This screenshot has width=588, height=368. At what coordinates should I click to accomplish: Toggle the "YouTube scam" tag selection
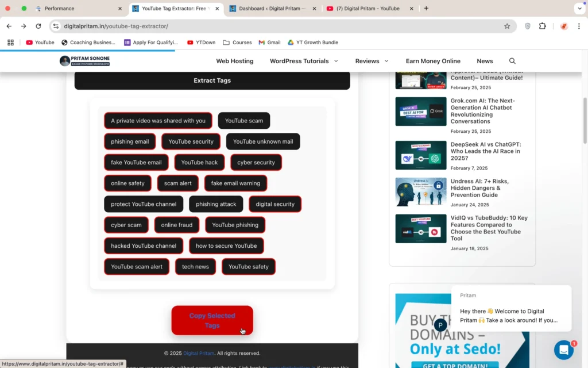coord(243,121)
